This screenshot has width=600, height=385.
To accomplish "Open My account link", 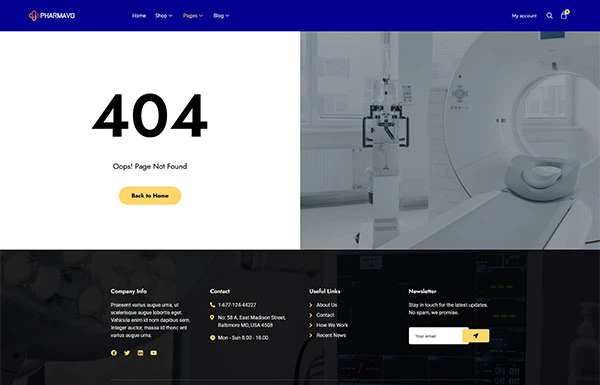I will 524,16.
